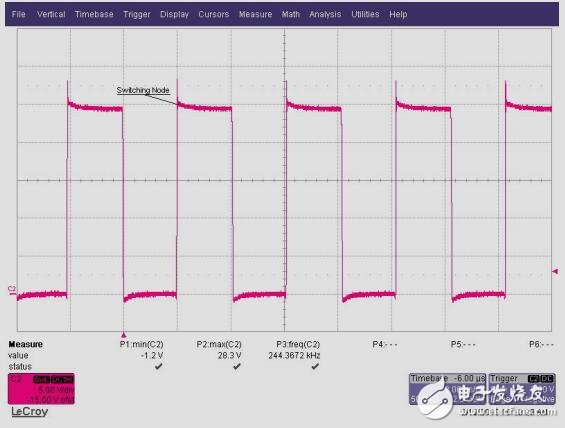Open the Analysis menu
Viewport: 565px width, 428px height.
pos(325,14)
